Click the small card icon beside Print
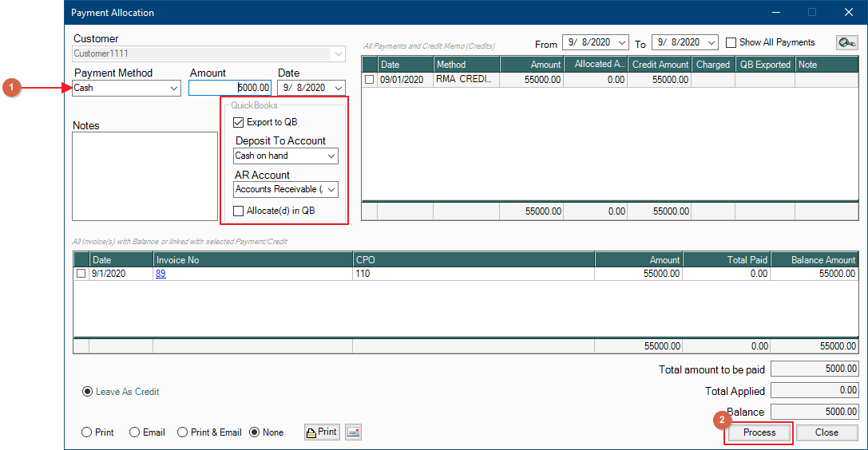Screen dimensions: 868x450 (x=354, y=432)
